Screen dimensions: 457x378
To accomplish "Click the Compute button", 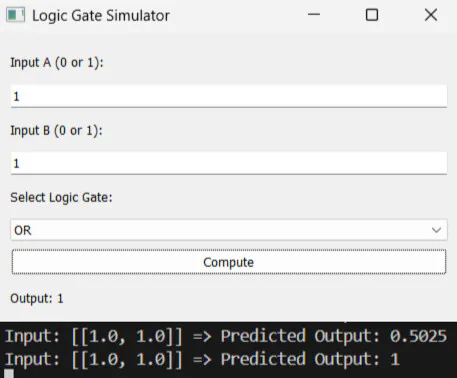I will (x=229, y=262).
